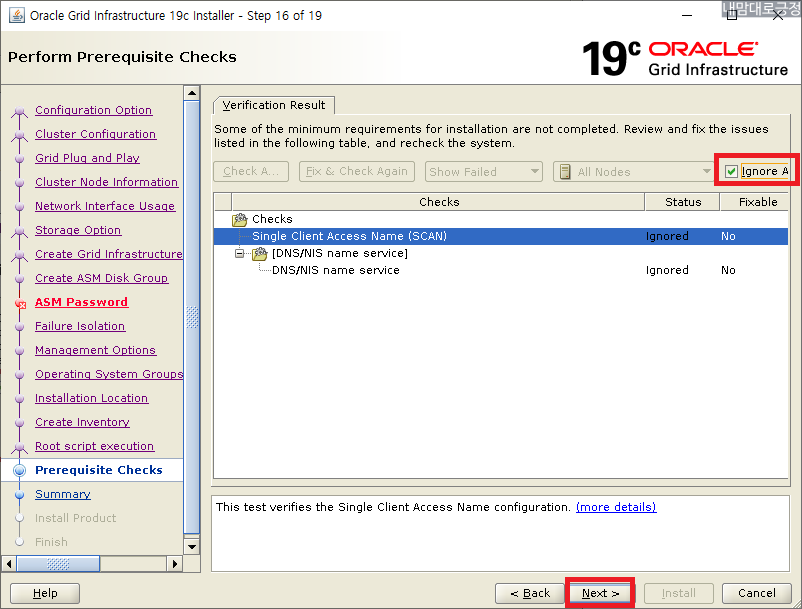Select the DNS/NIS name service child row
The height and width of the screenshot is (609, 802).
501,270
